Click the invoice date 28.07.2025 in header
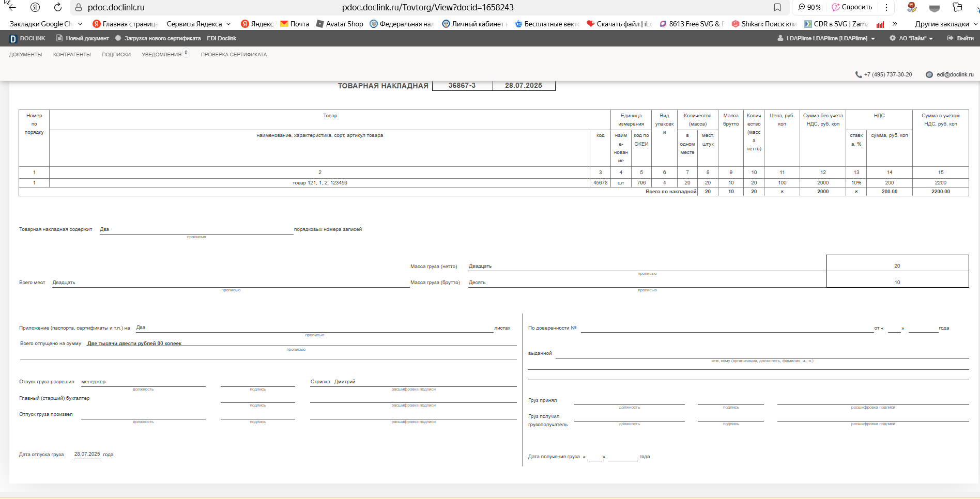Viewport: 980px width, 499px height. tap(524, 85)
